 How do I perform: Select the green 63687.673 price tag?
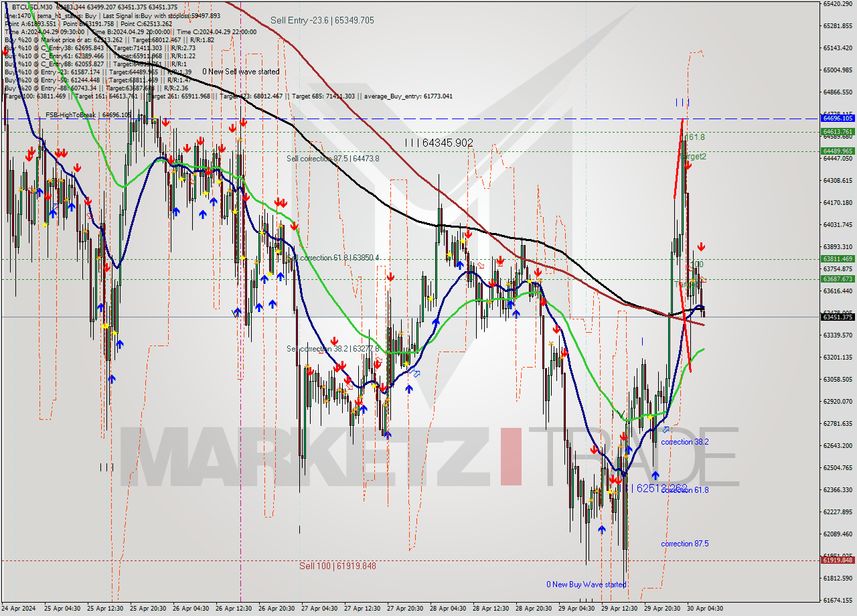pyautogui.click(x=838, y=279)
